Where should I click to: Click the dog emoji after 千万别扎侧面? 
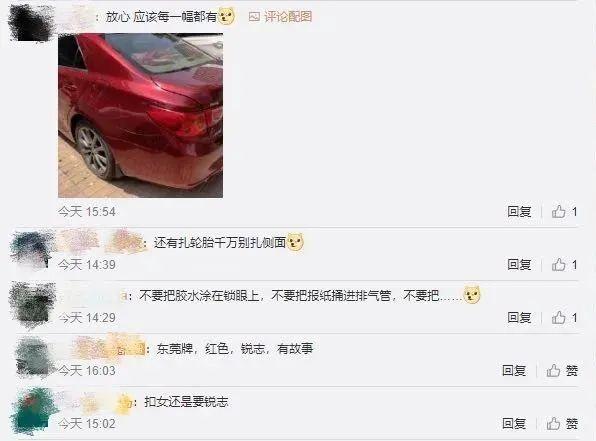pyautogui.click(x=295, y=242)
